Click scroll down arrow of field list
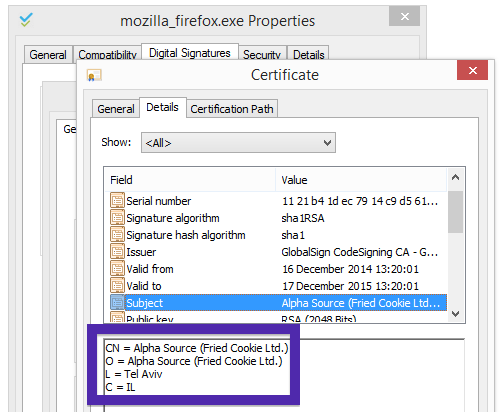The image size is (504, 412). point(455,313)
